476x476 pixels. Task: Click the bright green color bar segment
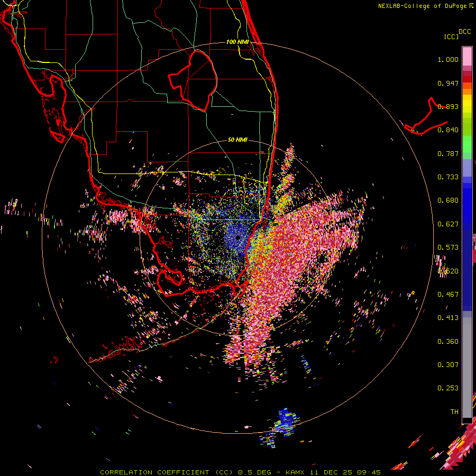[467, 144]
